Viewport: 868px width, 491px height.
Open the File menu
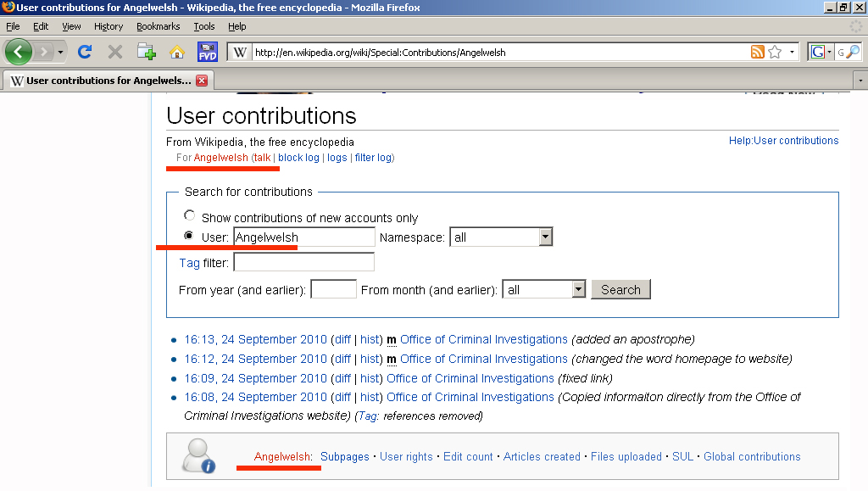(x=13, y=26)
